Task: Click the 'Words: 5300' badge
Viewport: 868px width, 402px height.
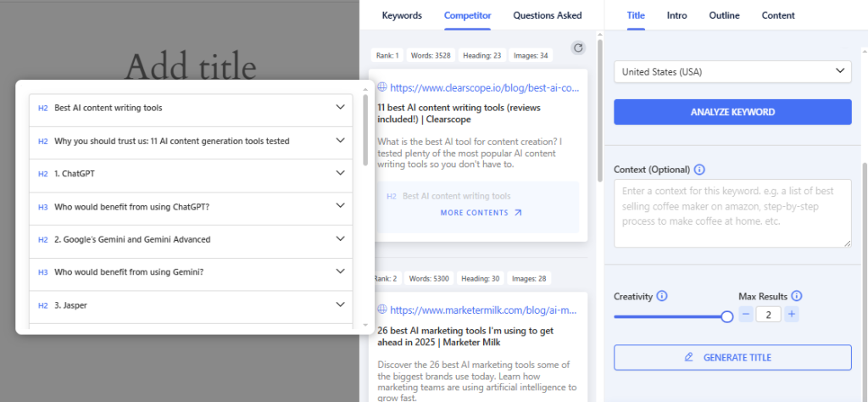Action: pyautogui.click(x=430, y=278)
